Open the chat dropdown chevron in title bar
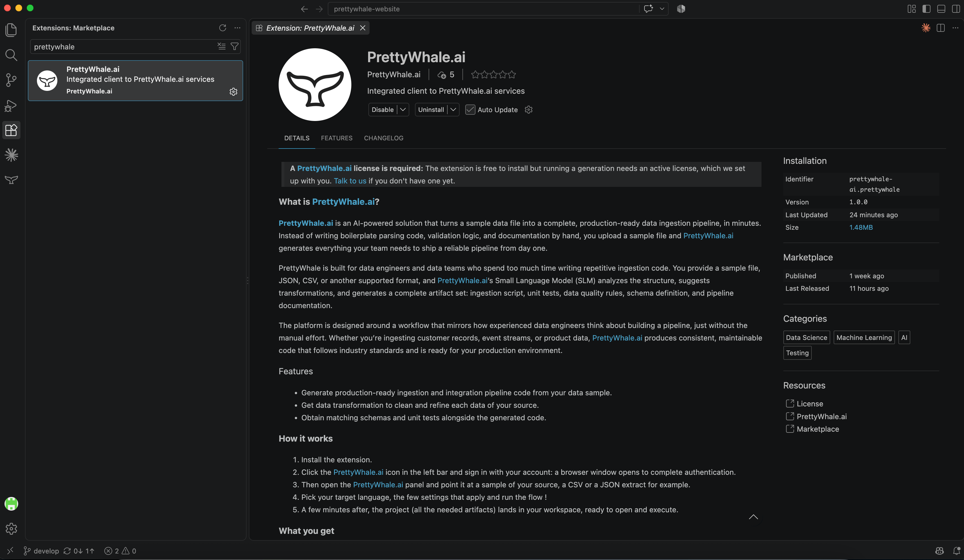The image size is (964, 560). (x=662, y=9)
